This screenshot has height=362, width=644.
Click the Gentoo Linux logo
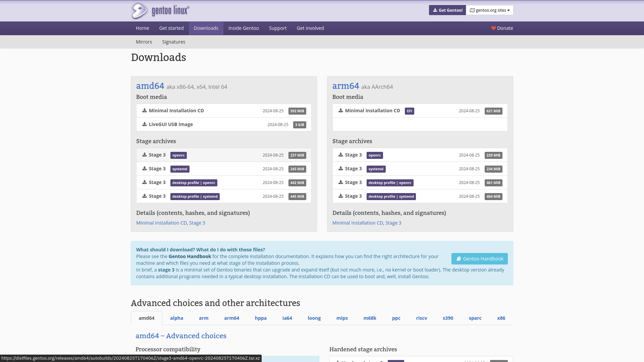point(160,11)
